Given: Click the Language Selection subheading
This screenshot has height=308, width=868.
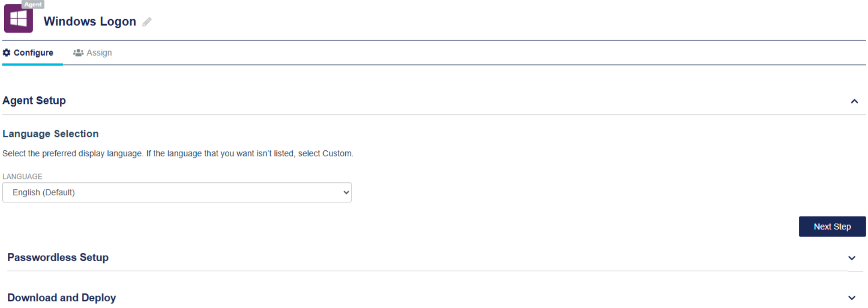Looking at the screenshot, I should (51, 134).
